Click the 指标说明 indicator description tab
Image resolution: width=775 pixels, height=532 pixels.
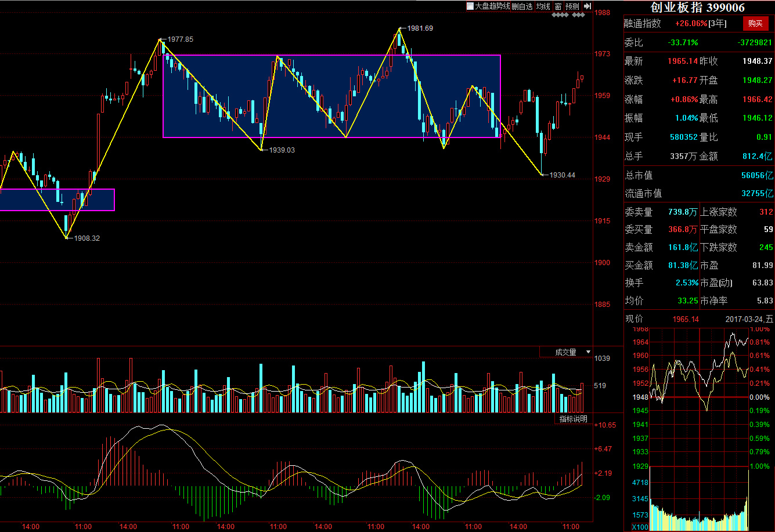pyautogui.click(x=573, y=419)
